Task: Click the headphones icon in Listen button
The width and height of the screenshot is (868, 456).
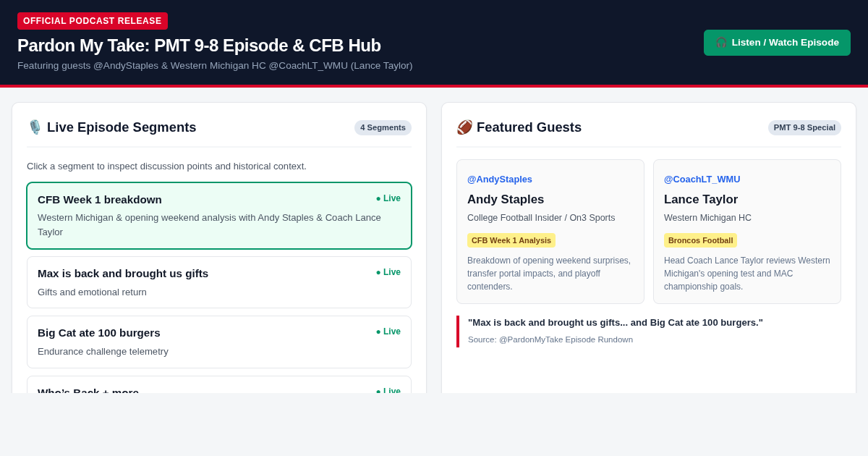Action: click(x=721, y=43)
